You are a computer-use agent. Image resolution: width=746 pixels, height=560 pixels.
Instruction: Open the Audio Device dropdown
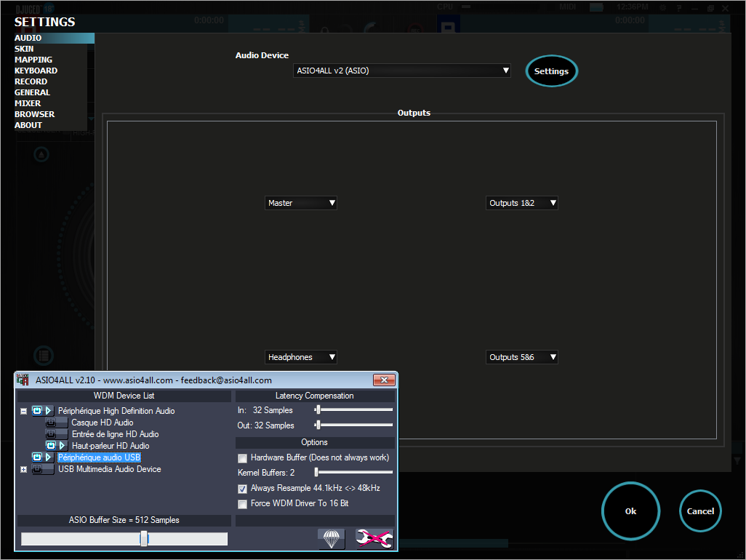[x=401, y=71]
